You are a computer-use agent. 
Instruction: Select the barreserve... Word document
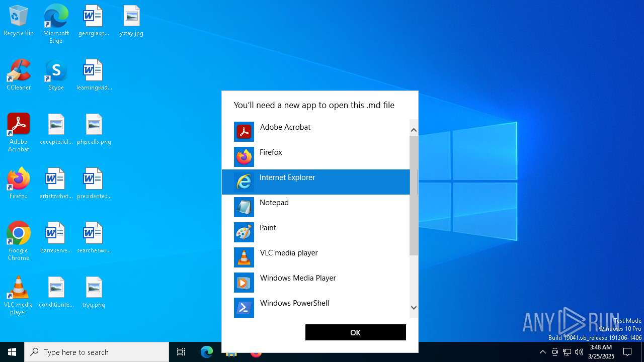pyautogui.click(x=56, y=238)
